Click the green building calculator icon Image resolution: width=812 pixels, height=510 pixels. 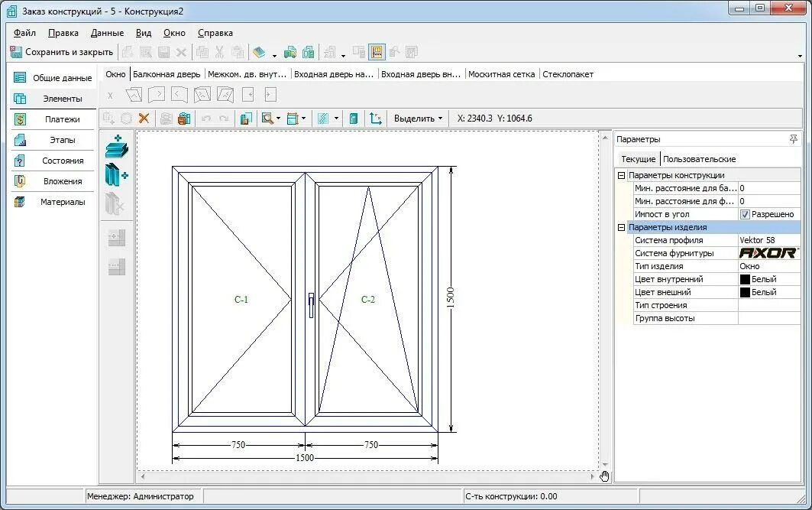pyautogui.click(x=308, y=52)
